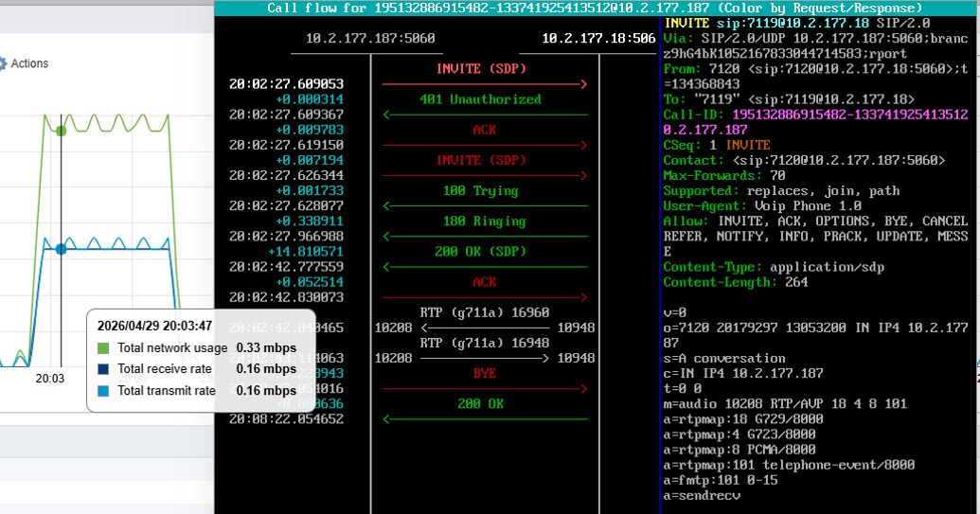Click the dark blue Total receive rate swatch
980x514 pixels.
point(104,370)
